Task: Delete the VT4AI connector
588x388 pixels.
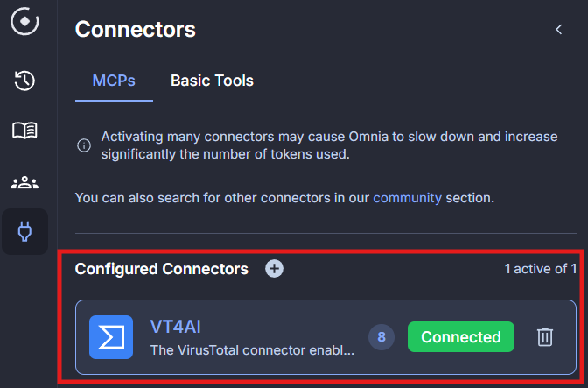Action: click(545, 337)
